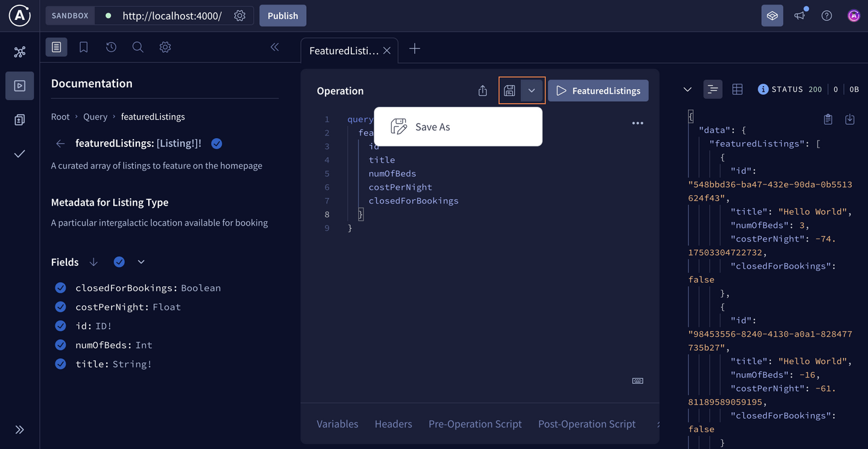Image resolution: width=868 pixels, height=449 pixels.
Task: Collapse the Documentation sidebar
Action: (274, 46)
